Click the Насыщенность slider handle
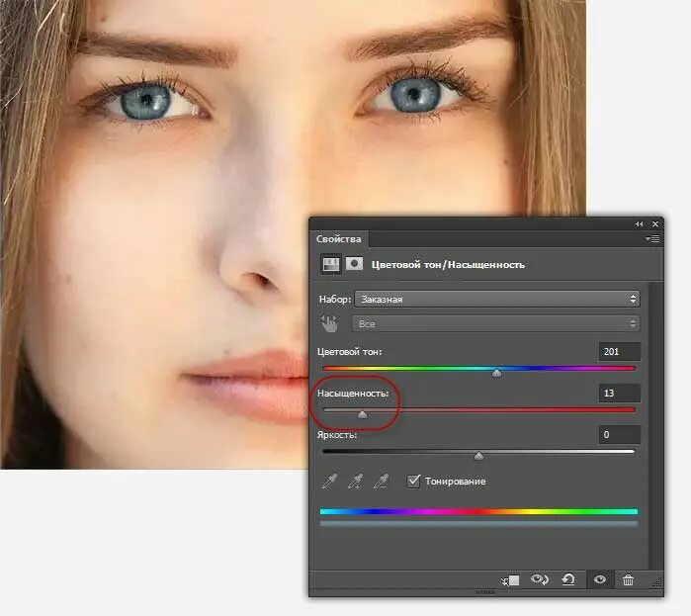 [362, 414]
